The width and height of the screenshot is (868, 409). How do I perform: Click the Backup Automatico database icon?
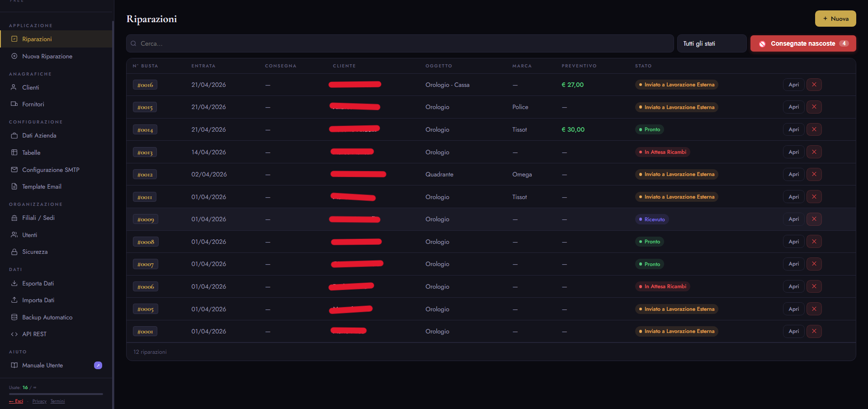click(x=14, y=317)
